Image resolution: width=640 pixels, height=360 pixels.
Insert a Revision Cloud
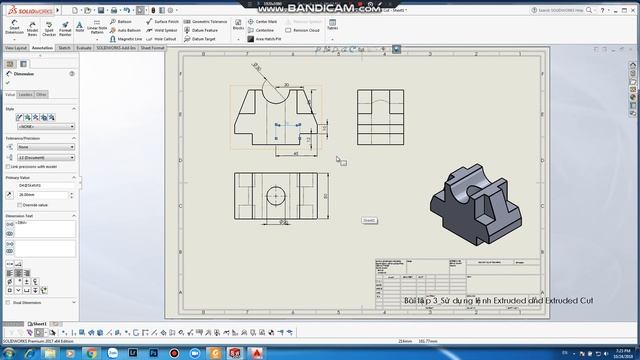coord(302,30)
